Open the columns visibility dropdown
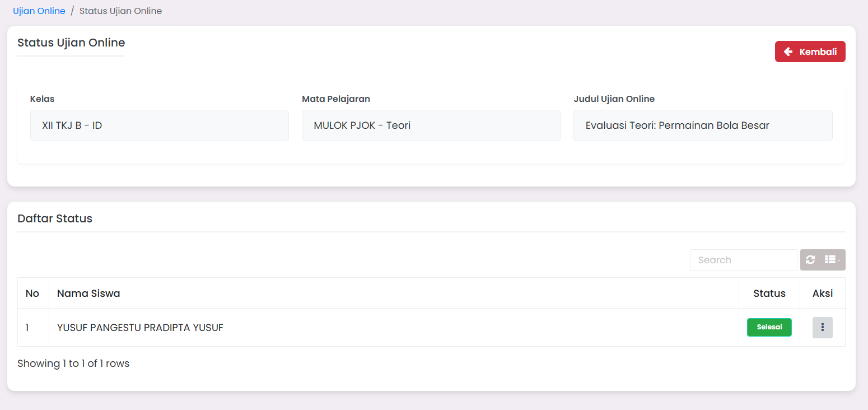Image resolution: width=868 pixels, height=410 pixels. (x=832, y=260)
